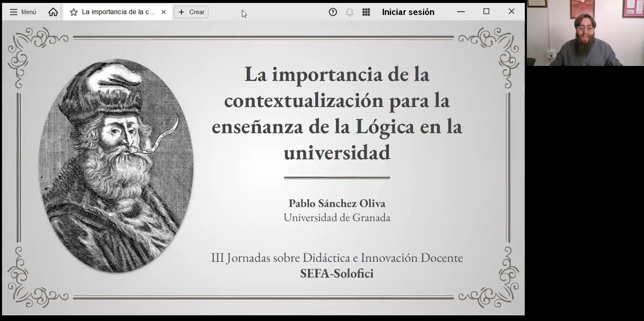Open the help question-mark icon
The height and width of the screenshot is (321, 644).
point(333,12)
